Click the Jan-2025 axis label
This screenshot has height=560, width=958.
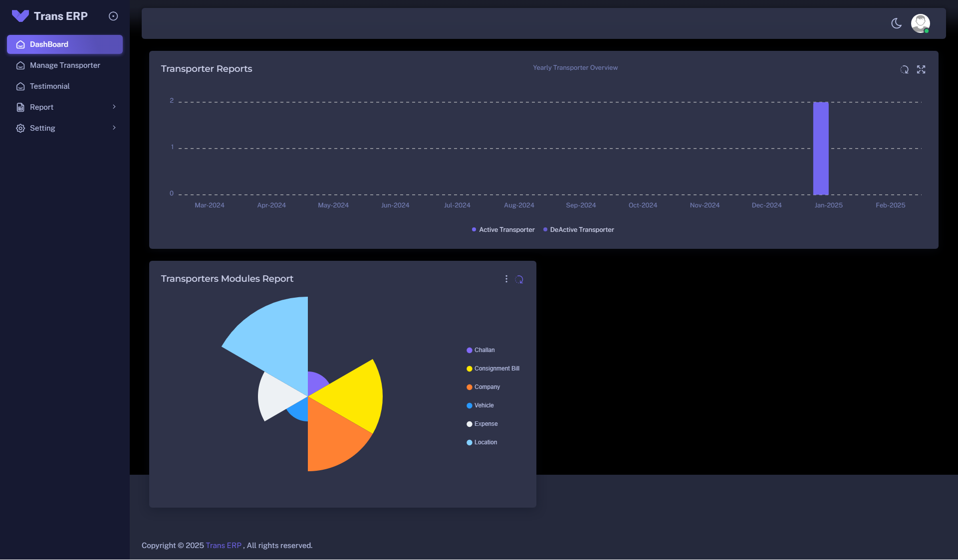[828, 205]
